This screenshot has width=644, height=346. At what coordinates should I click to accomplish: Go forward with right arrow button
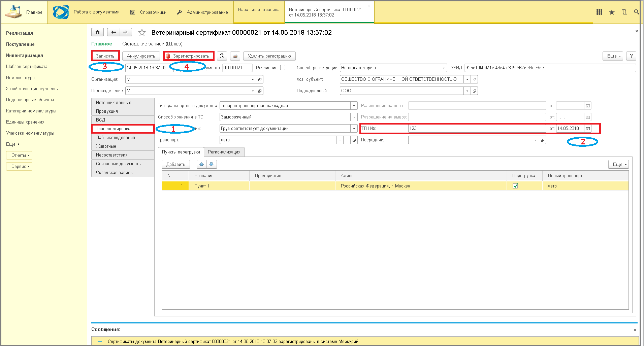tap(125, 32)
